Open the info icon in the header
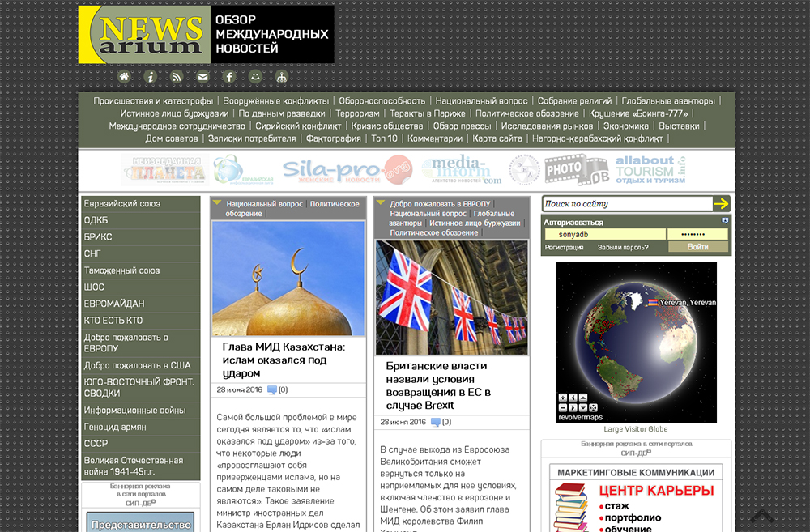This screenshot has height=532, width=810. pyautogui.click(x=150, y=77)
